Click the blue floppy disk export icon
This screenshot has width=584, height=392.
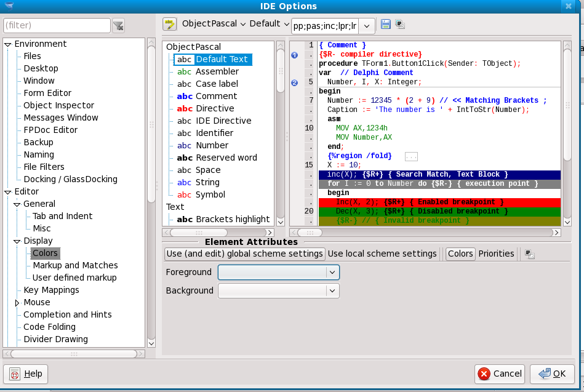pyautogui.click(x=386, y=24)
